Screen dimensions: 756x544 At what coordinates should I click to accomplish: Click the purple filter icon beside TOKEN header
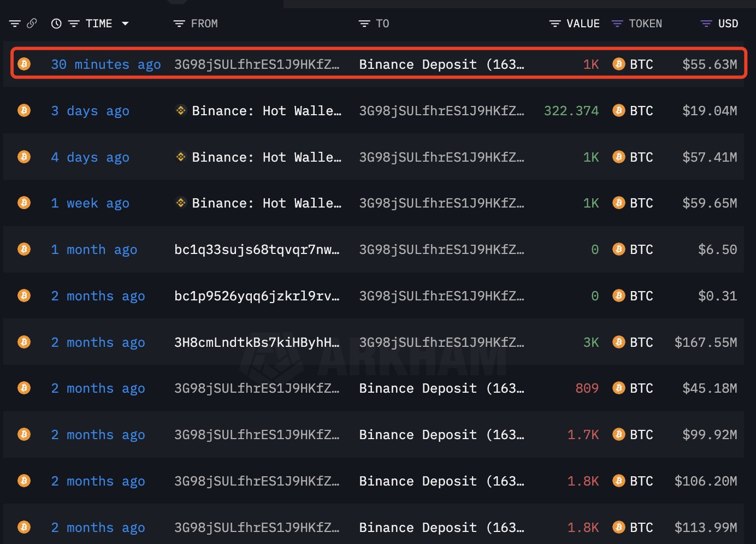[x=617, y=23]
